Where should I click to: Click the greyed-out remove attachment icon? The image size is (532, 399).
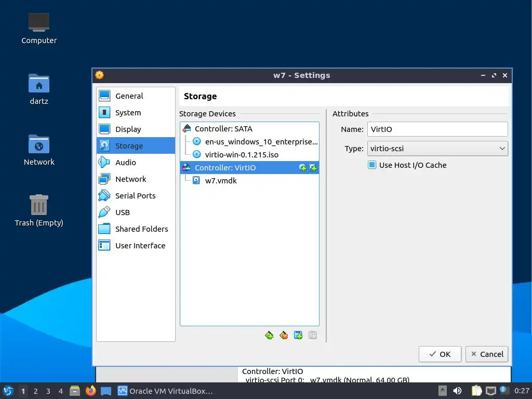pyautogui.click(x=313, y=336)
